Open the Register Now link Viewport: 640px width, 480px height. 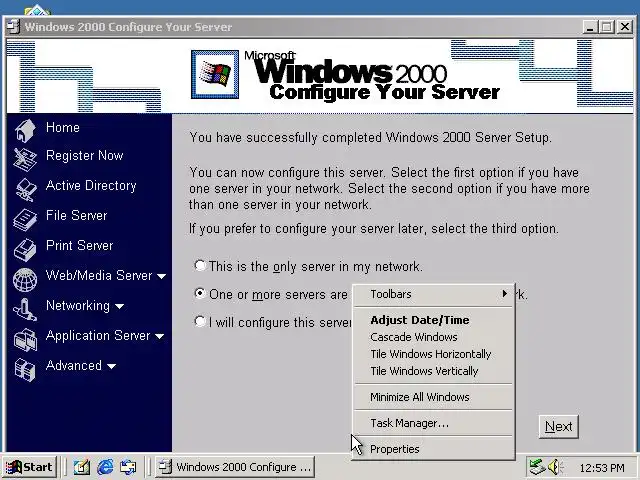84,156
